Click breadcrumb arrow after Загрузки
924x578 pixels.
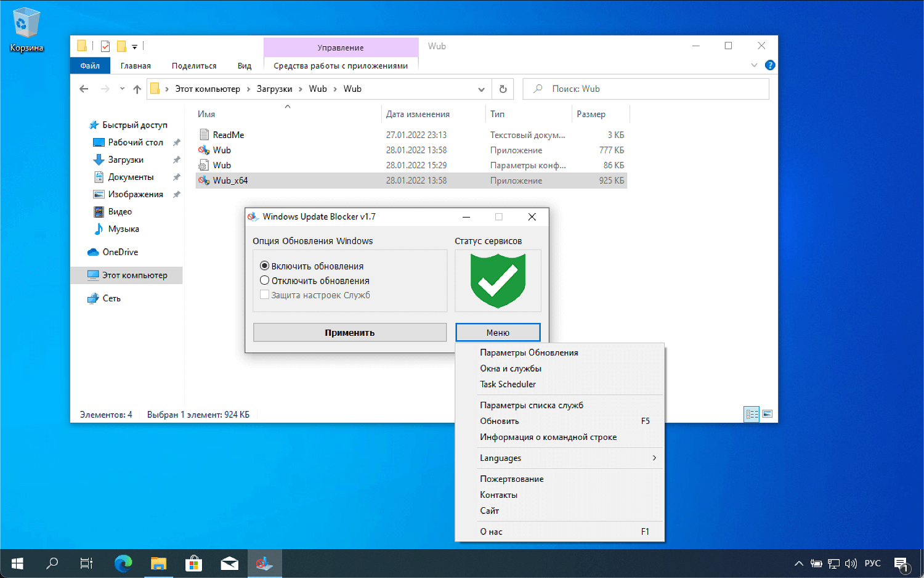pyautogui.click(x=301, y=89)
